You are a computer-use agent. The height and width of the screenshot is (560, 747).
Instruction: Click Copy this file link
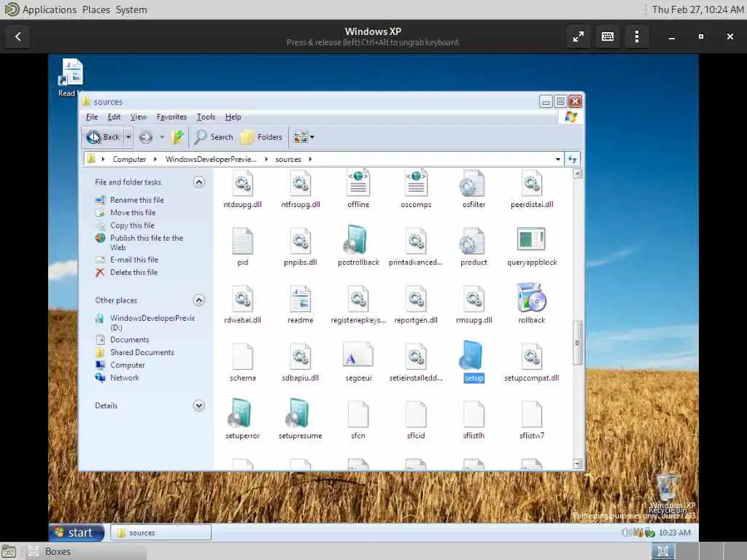pyautogui.click(x=133, y=225)
